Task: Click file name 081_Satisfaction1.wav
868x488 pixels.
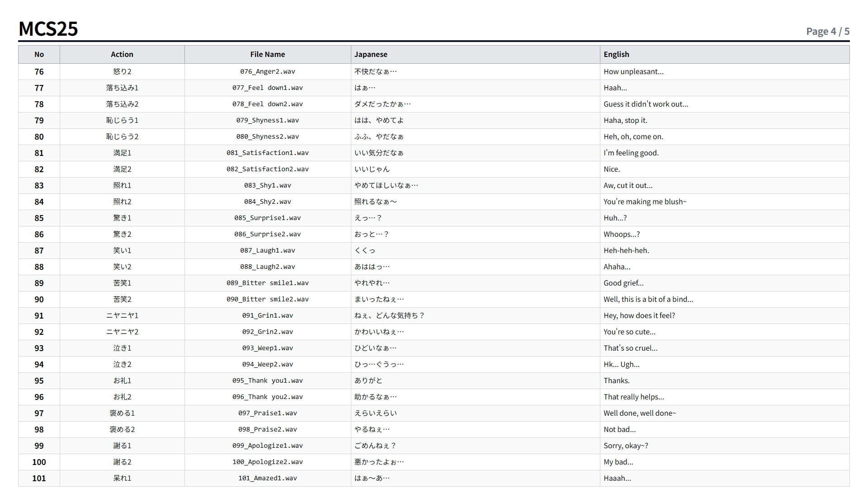Action: pyautogui.click(x=268, y=153)
